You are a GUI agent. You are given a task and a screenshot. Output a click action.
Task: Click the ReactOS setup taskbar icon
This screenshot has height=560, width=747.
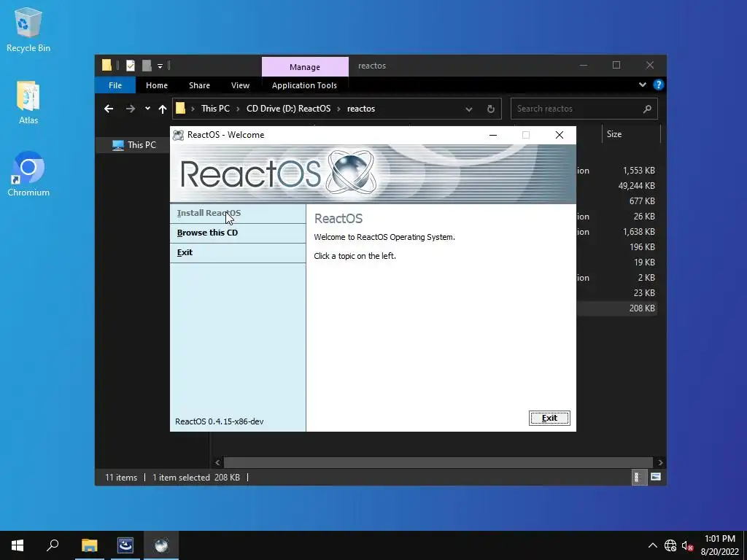tap(161, 545)
